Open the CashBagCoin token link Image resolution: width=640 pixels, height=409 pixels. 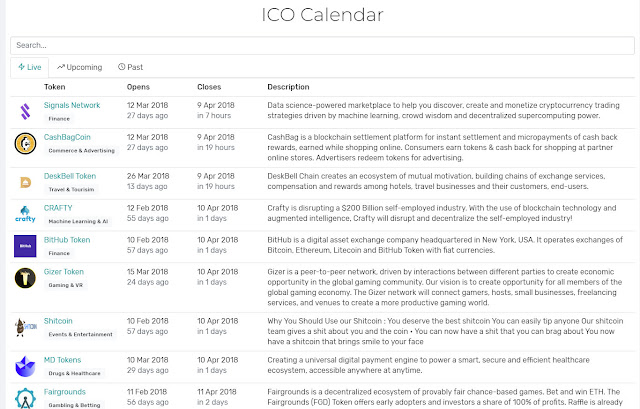(x=67, y=137)
